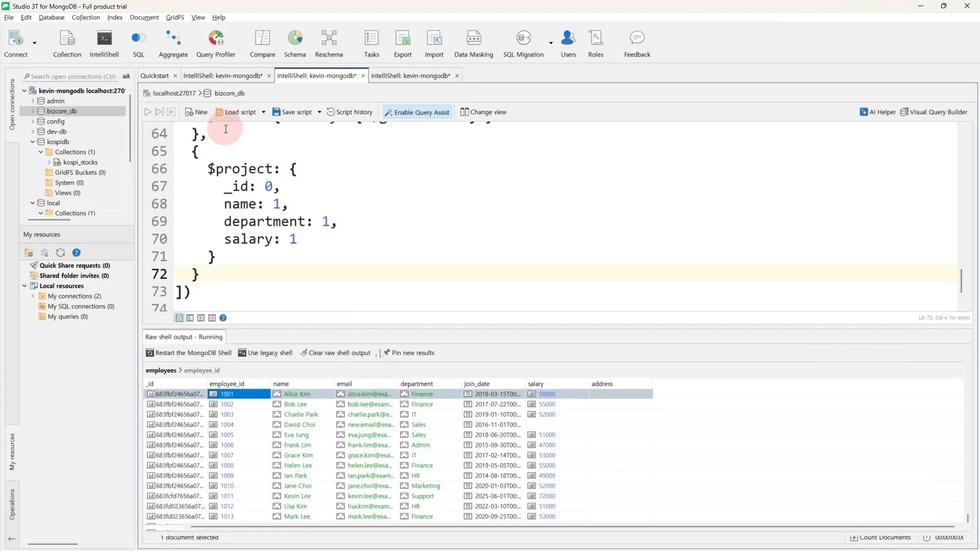Viewport: 980px width, 551px height.
Task: Open the GridFS menu
Action: pyautogui.click(x=175, y=17)
